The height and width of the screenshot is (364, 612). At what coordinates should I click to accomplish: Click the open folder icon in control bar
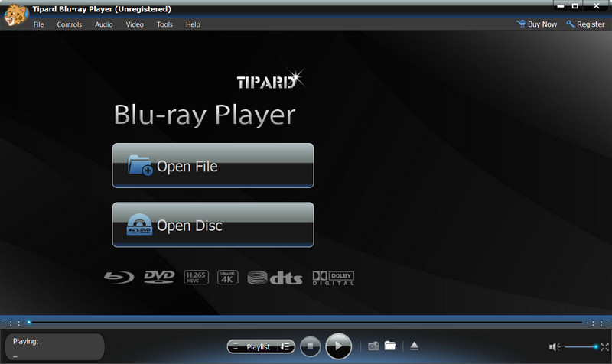[x=390, y=346]
